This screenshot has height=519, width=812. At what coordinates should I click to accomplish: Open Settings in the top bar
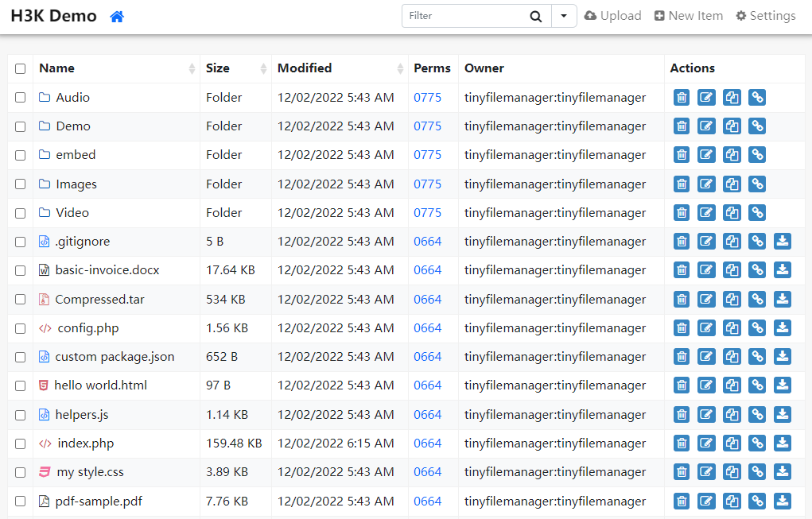[x=765, y=16]
